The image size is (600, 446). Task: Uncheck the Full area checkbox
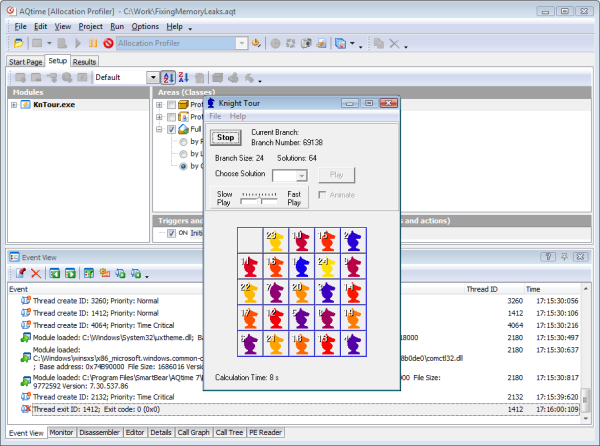click(x=171, y=129)
